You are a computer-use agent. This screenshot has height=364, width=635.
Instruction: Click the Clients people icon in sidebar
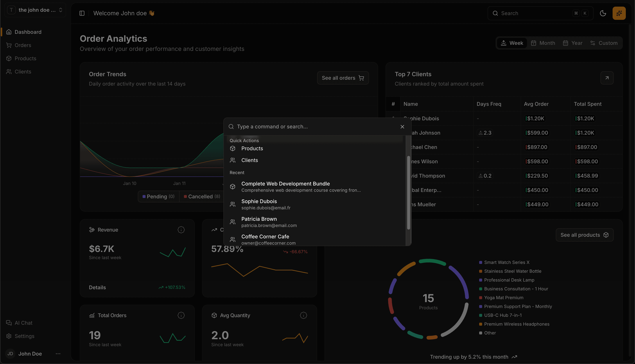point(9,71)
